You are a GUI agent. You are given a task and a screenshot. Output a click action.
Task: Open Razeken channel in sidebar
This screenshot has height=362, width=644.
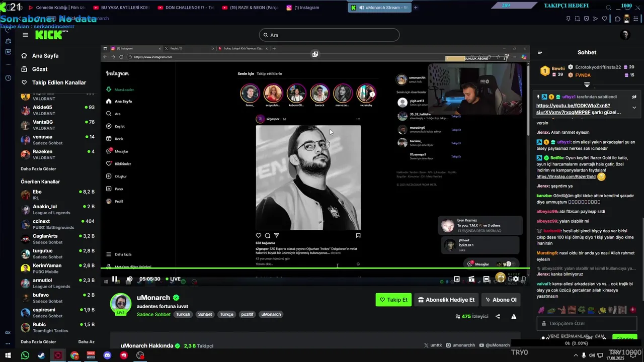pyautogui.click(x=57, y=154)
